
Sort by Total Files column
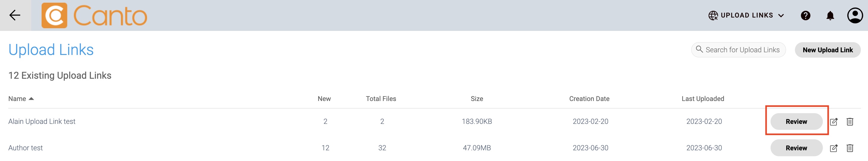[x=381, y=99]
